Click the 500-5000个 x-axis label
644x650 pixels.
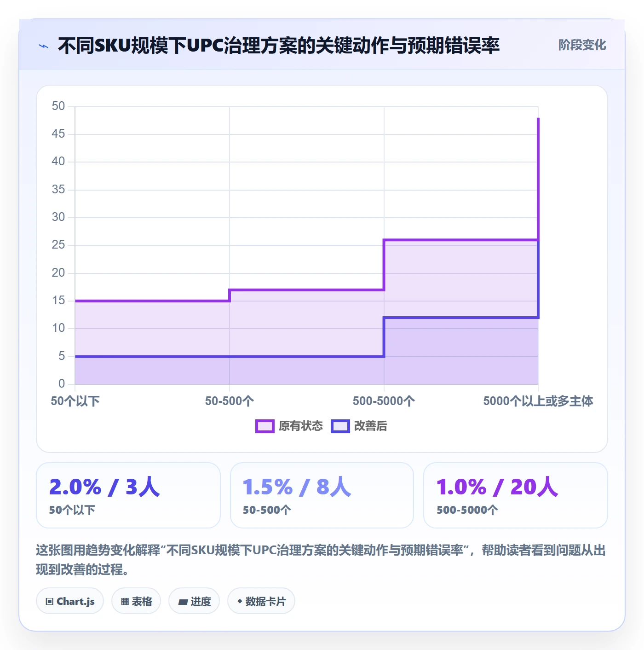[x=384, y=401]
